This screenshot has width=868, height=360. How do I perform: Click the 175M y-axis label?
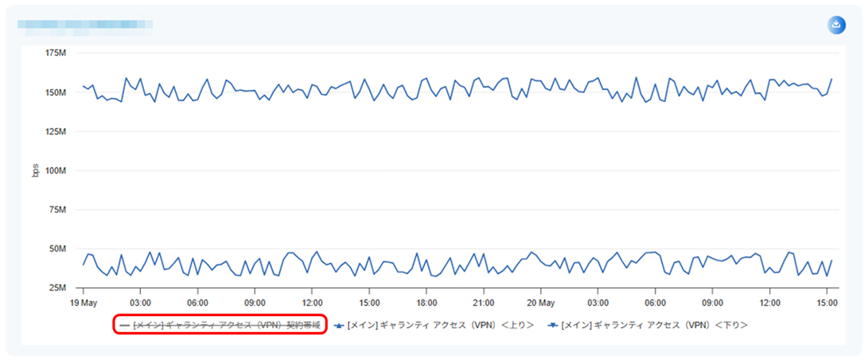tap(57, 53)
